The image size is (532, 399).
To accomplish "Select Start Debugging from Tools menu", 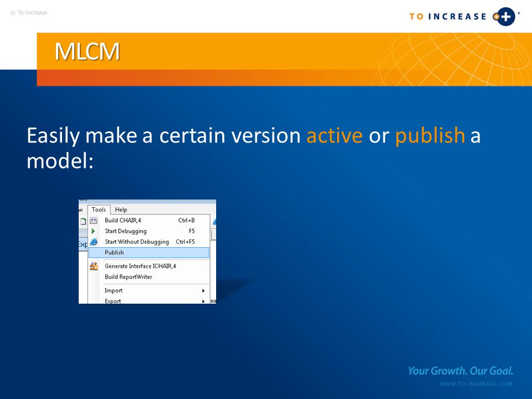I will 149,231.
